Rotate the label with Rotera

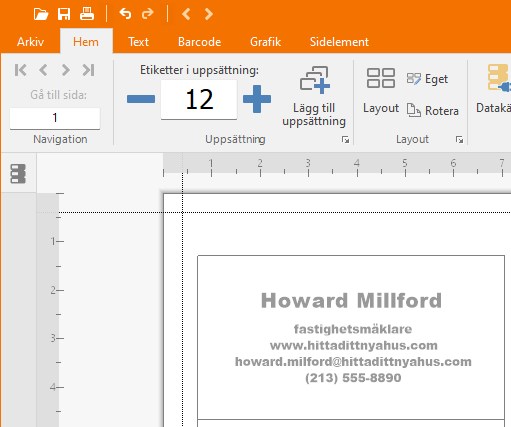pyautogui.click(x=433, y=110)
